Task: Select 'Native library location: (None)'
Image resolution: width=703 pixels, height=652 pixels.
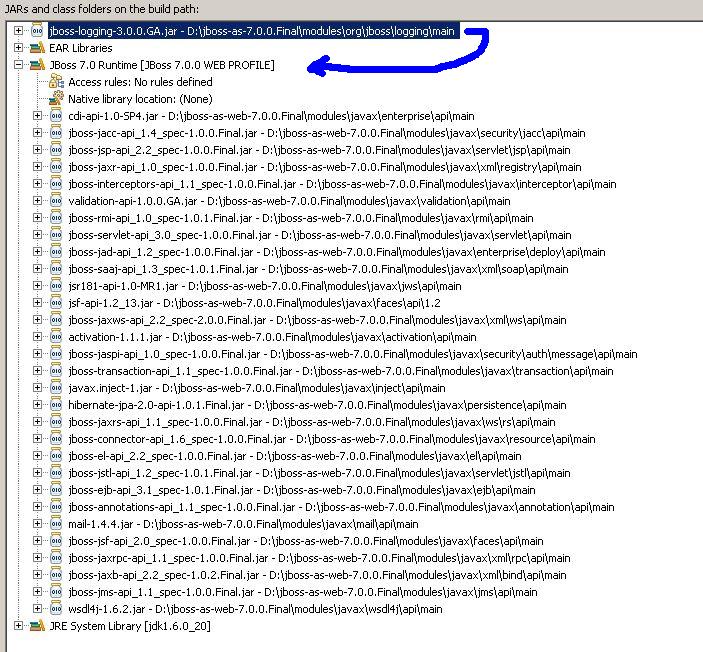Action: tap(140, 99)
